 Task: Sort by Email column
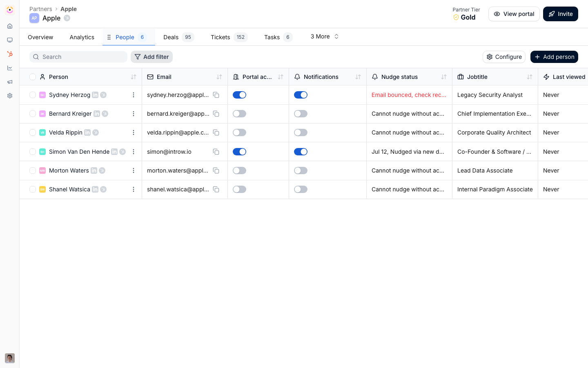click(x=219, y=77)
